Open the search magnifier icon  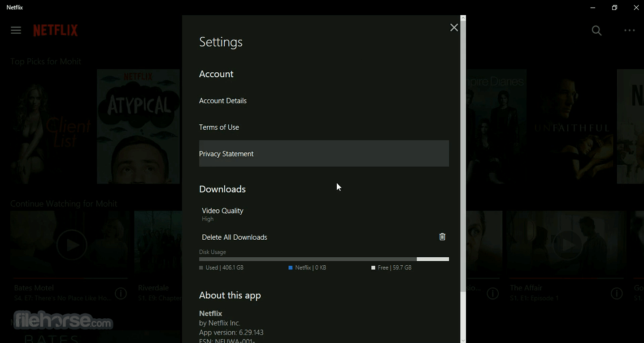596,31
